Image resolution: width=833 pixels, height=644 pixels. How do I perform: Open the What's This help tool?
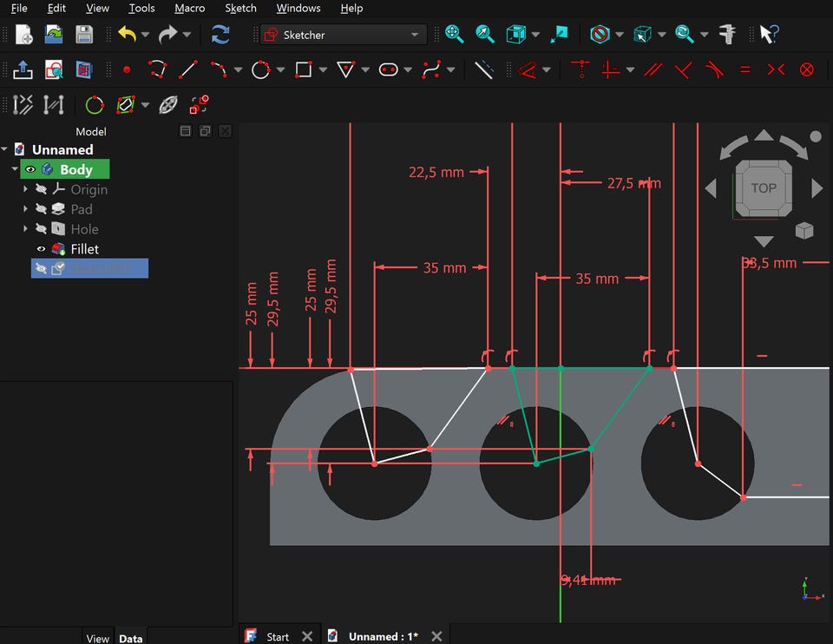tap(769, 35)
